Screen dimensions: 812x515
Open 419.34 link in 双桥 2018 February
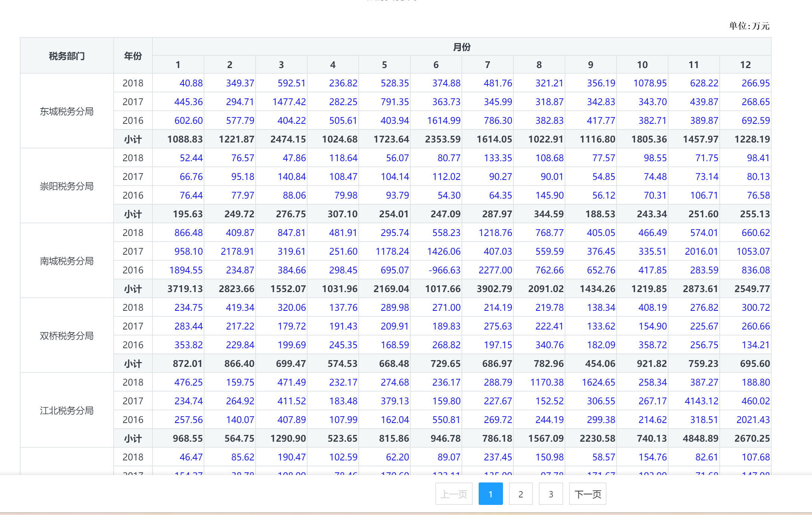(x=240, y=307)
